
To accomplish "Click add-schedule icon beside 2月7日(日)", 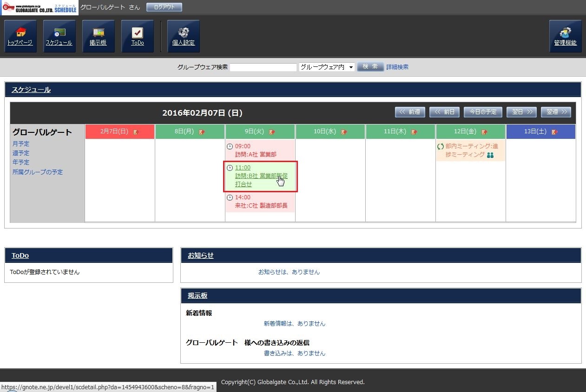I will pyautogui.click(x=136, y=132).
